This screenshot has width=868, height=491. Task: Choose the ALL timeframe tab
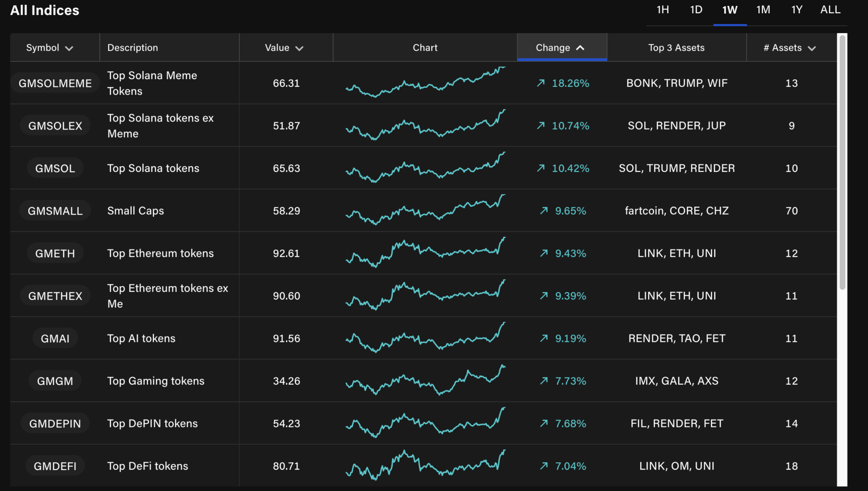point(830,10)
